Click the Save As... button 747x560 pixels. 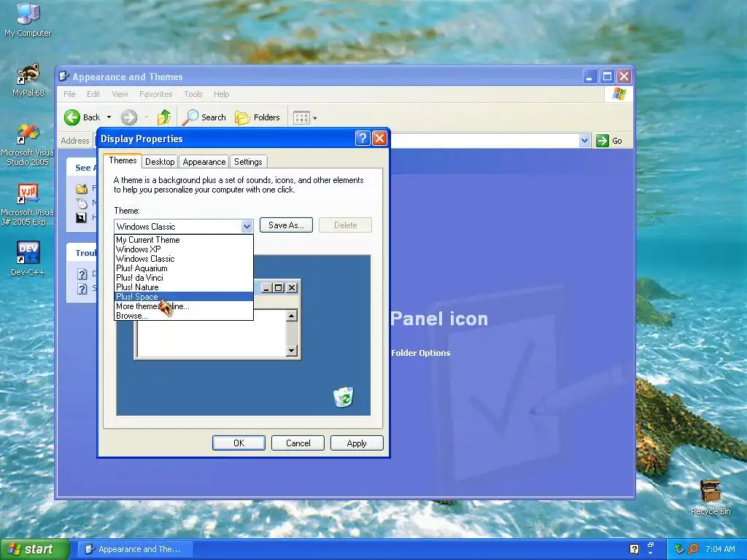(286, 225)
